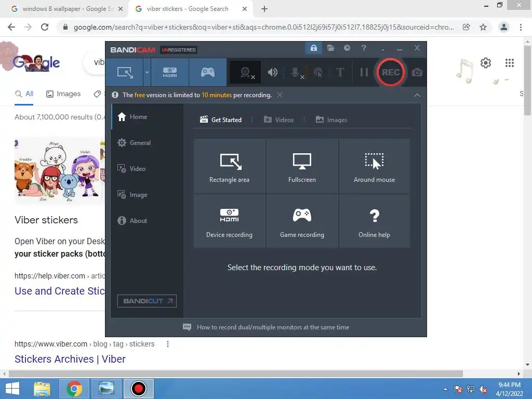The height and width of the screenshot is (399, 532).
Task: Open the Chrome three-dot menu
Action: [x=521, y=27]
